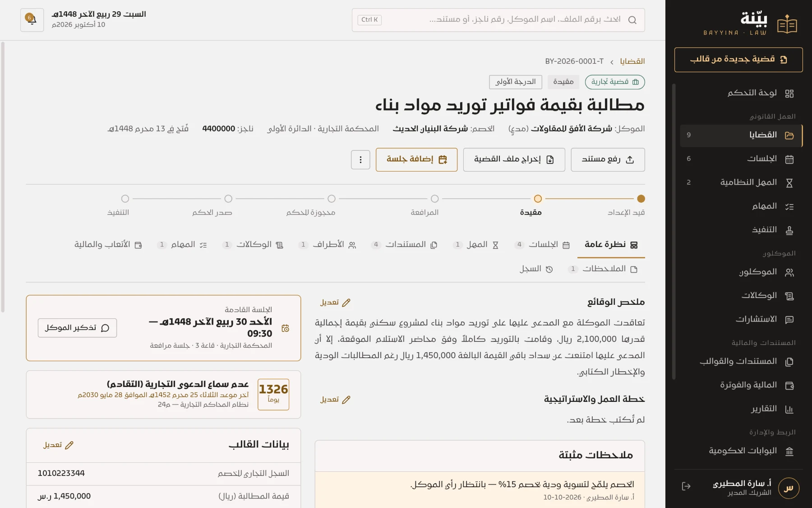The image size is (812, 508).
Task: Open the notifications bell icon
Action: 32,20
